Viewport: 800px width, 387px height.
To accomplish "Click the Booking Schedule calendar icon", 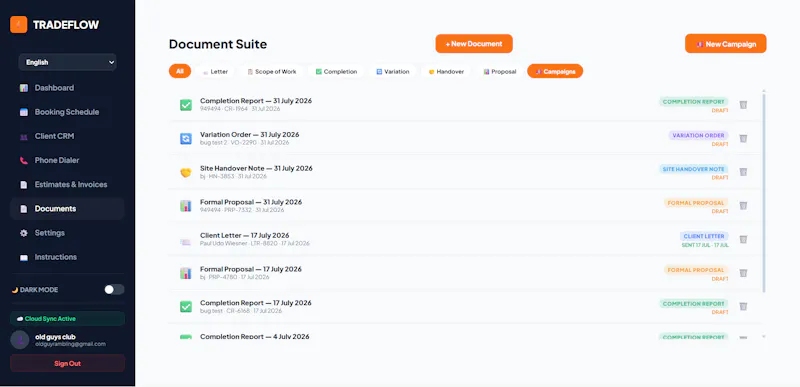I will (x=23, y=112).
